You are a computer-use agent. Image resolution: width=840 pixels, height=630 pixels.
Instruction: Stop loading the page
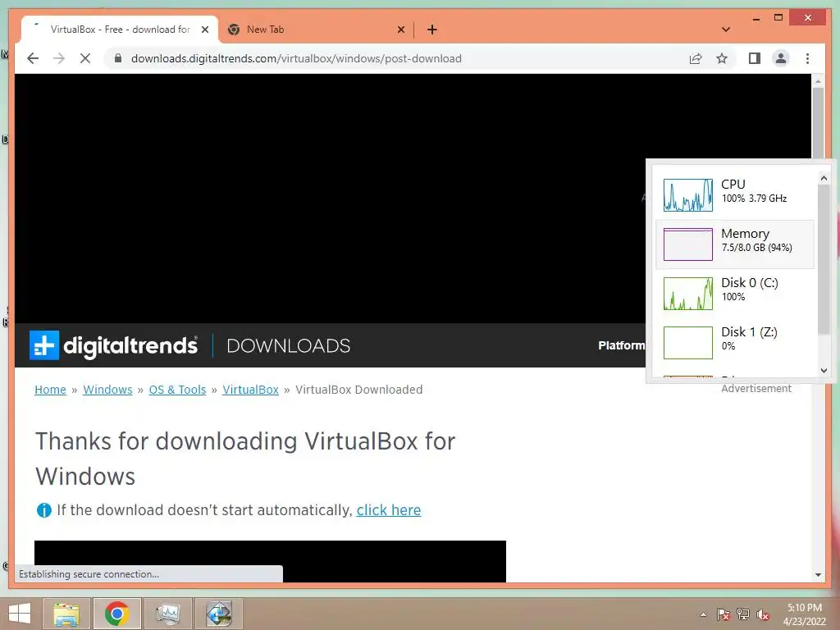(x=85, y=58)
